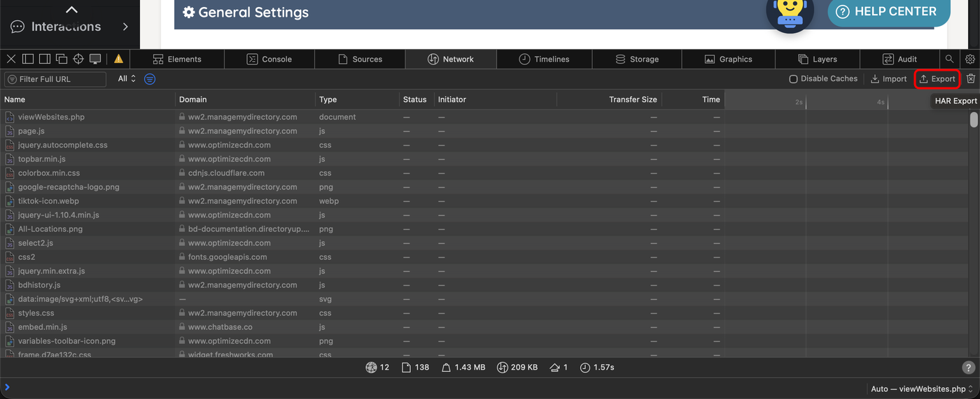Open the All resource type dropdown
The width and height of the screenshot is (980, 399).
click(x=127, y=79)
